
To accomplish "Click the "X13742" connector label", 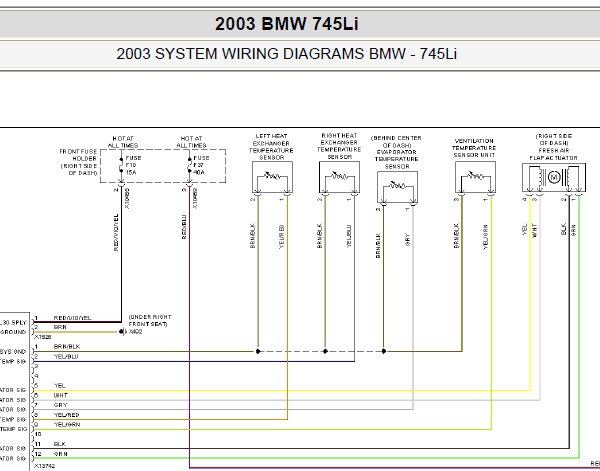I will coord(44,466).
